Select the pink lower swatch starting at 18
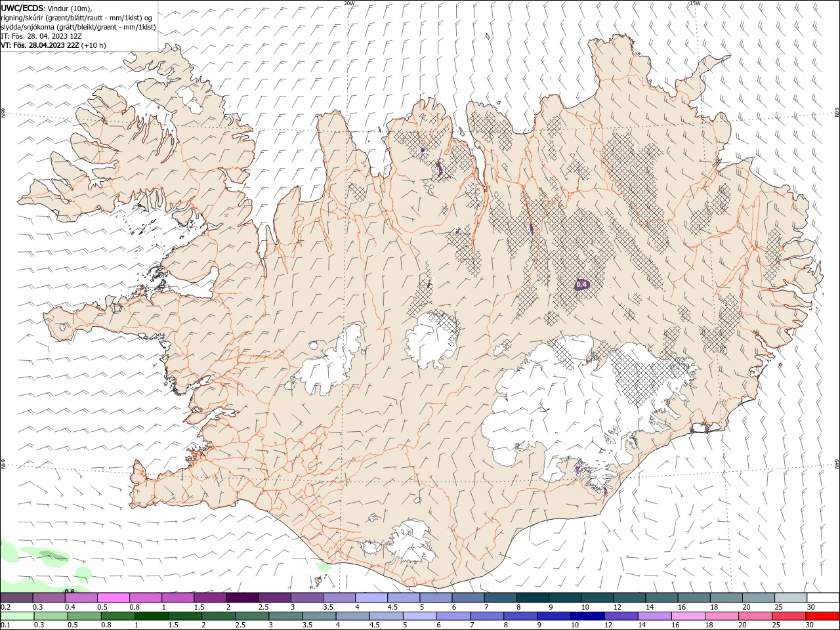The image size is (840, 630). click(721, 616)
